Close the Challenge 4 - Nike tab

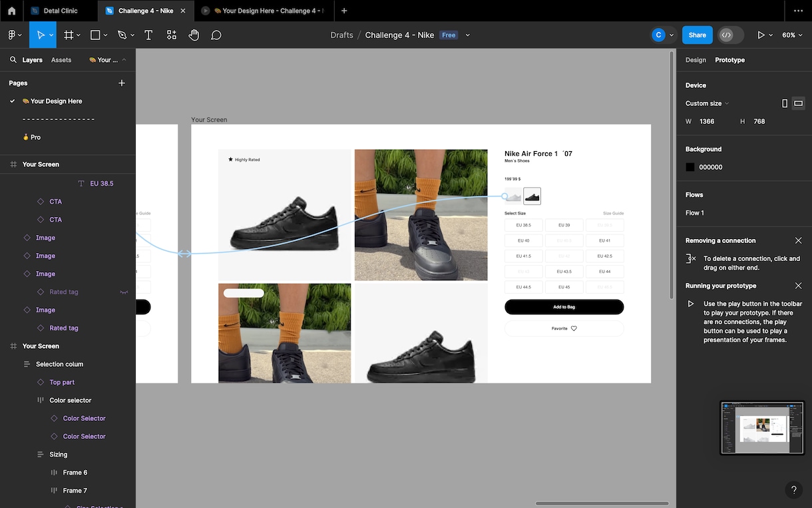tap(183, 11)
